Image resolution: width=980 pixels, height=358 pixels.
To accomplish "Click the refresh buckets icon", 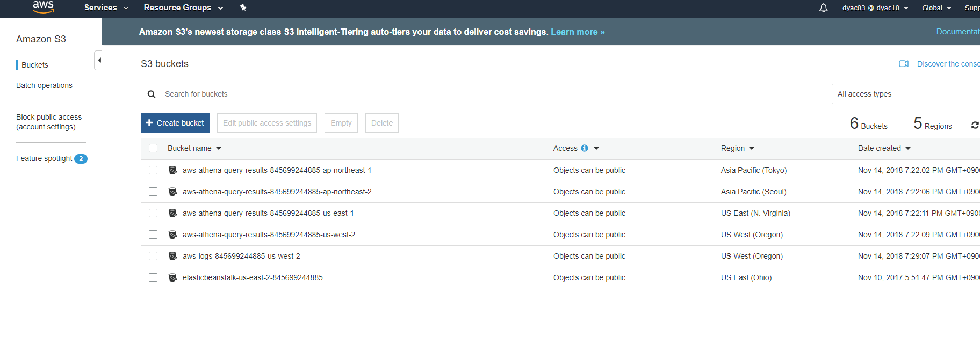I will coord(975,125).
